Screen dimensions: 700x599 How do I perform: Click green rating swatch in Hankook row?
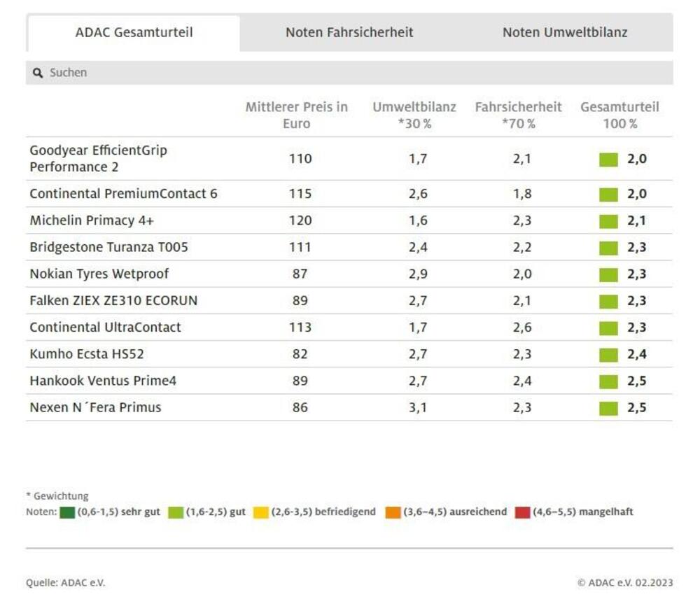pyautogui.click(x=608, y=382)
